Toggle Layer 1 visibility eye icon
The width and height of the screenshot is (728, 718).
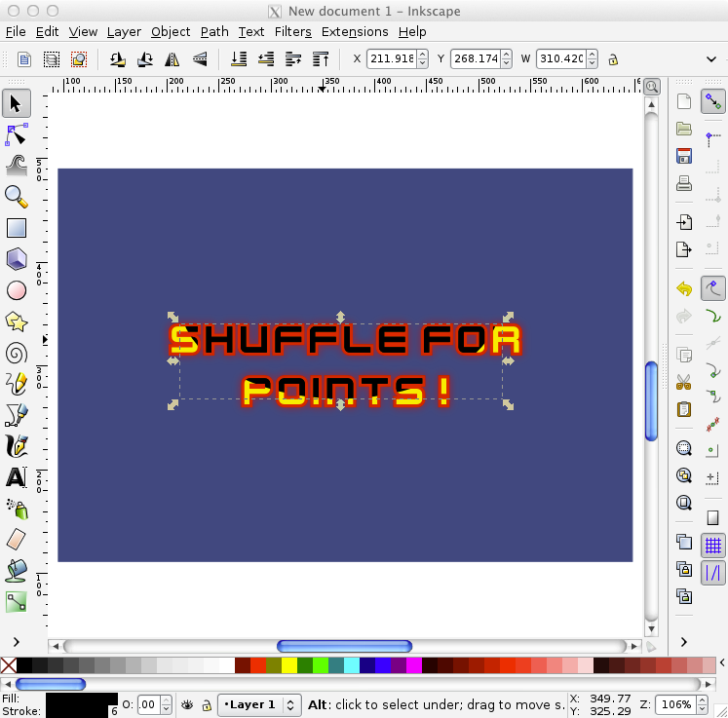[188, 704]
